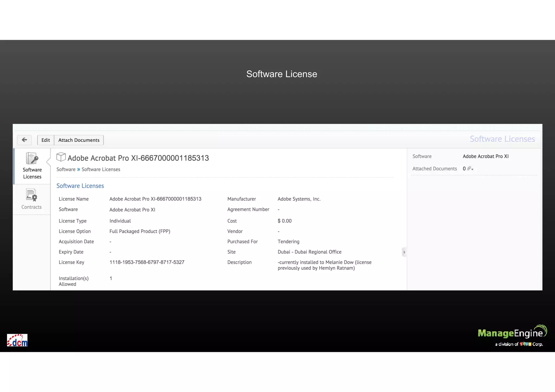
Task: Click the blue Software Licenses section heading
Action: tap(80, 186)
